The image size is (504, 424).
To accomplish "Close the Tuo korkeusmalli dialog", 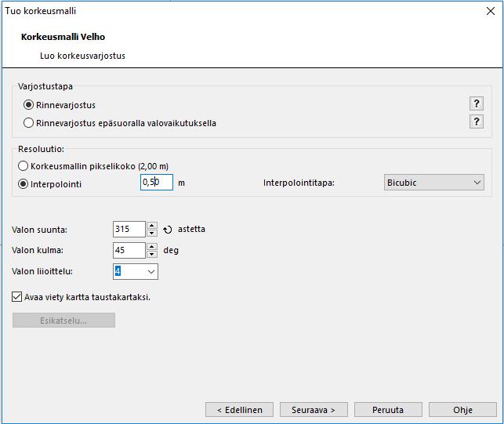I will point(491,11).
